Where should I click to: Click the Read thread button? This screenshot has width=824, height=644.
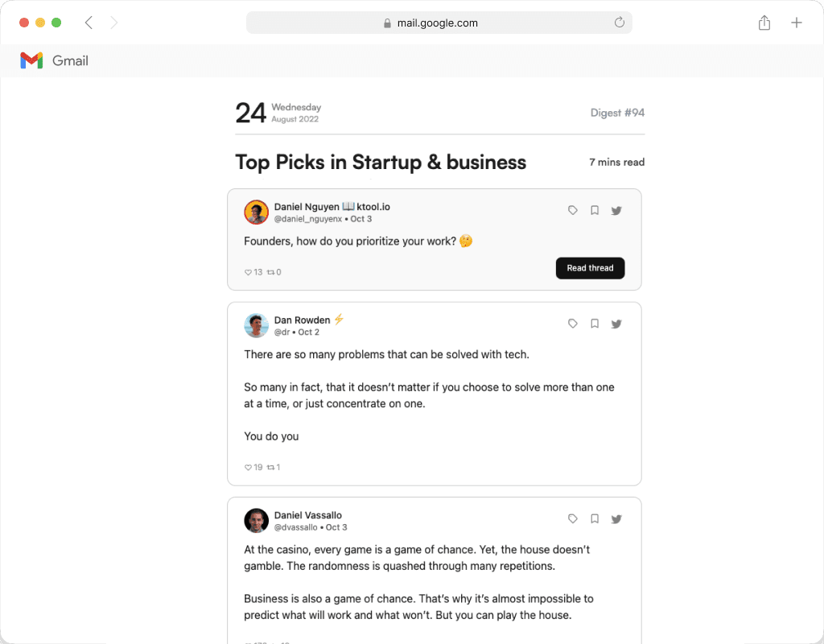pyautogui.click(x=590, y=268)
